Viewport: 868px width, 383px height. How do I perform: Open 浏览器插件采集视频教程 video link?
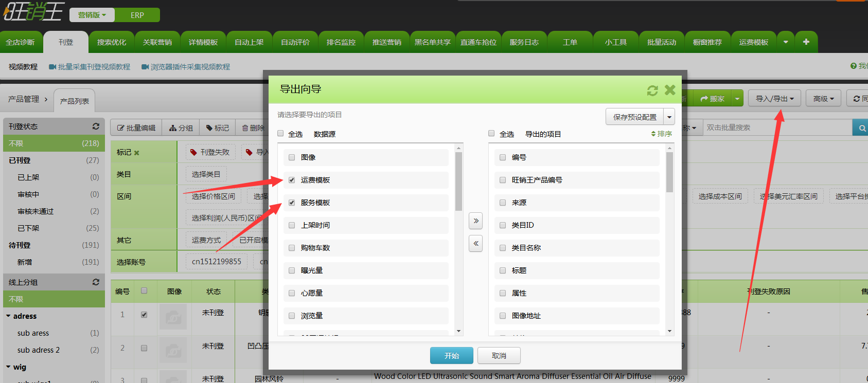(186, 67)
